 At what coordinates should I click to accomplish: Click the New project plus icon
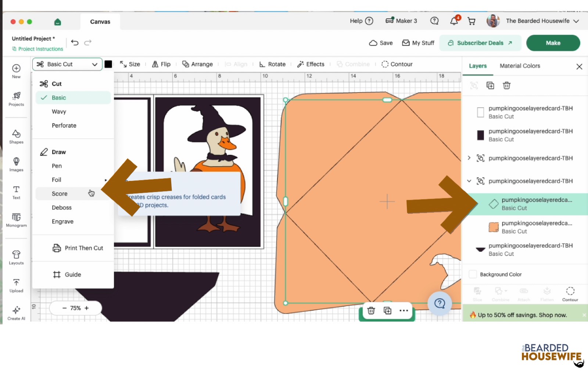(x=16, y=68)
